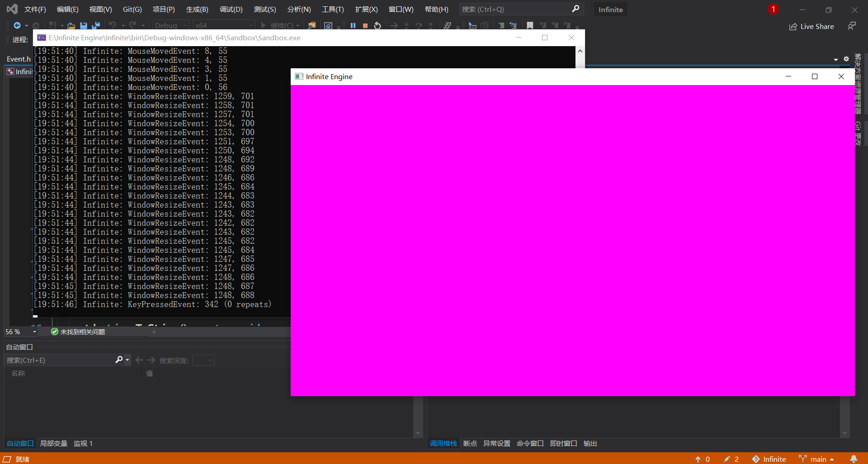The image size is (868, 464).
Task: Click unpushed commits arrow in status bar
Action: click(703, 459)
